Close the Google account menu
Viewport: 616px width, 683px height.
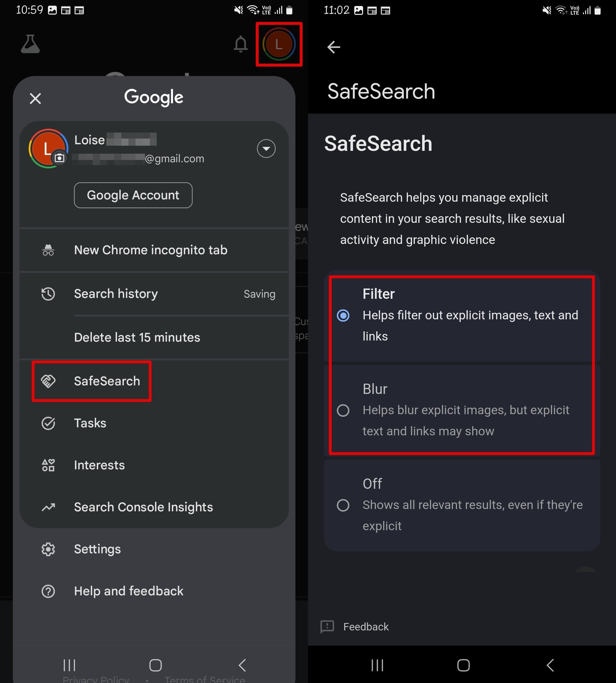(35, 99)
